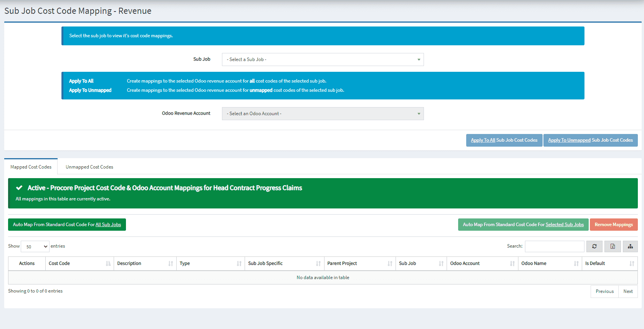The width and height of the screenshot is (644, 329).
Task: Export table using the Excel icon
Action: tap(613, 246)
